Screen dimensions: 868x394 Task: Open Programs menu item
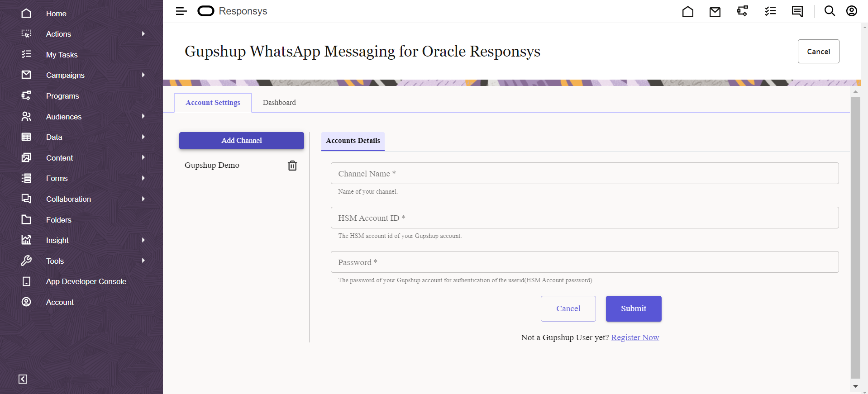[x=62, y=96]
